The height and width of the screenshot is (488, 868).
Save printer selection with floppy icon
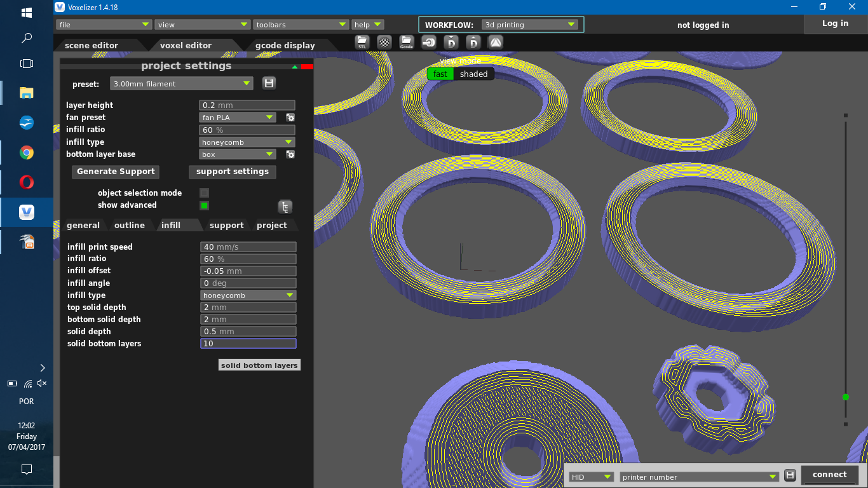pyautogui.click(x=790, y=475)
